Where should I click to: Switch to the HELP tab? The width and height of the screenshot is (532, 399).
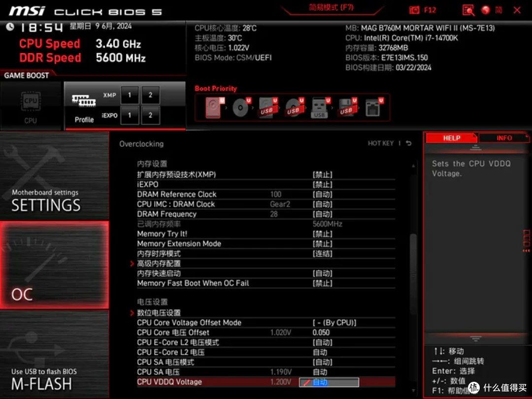[451, 138]
